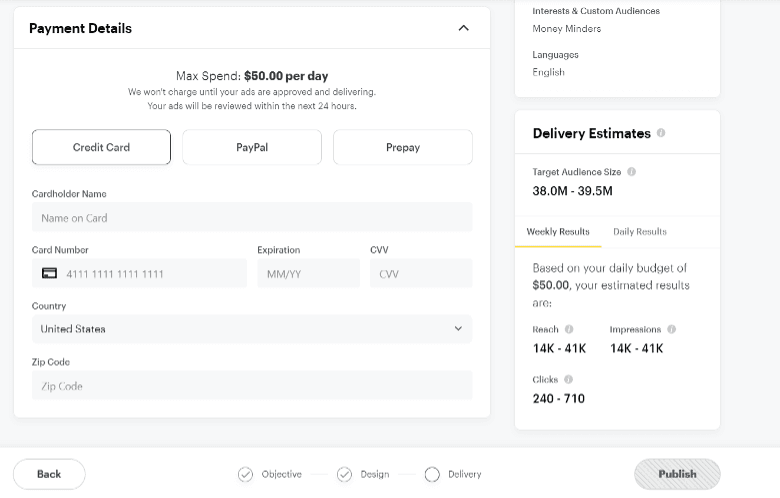
Task: Click the '$50.00 per day' max spend text
Action: [286, 76]
